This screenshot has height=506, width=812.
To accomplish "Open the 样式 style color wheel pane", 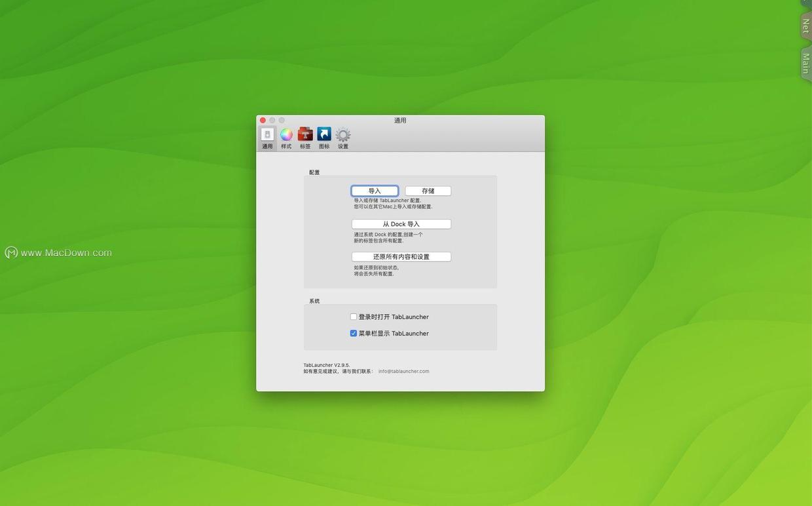I will [286, 138].
